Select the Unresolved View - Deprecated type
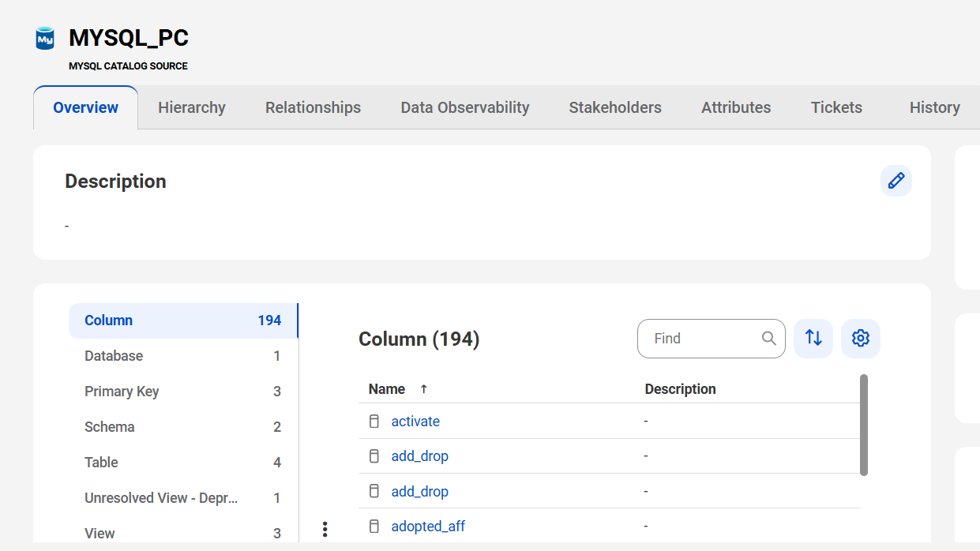 (183, 498)
